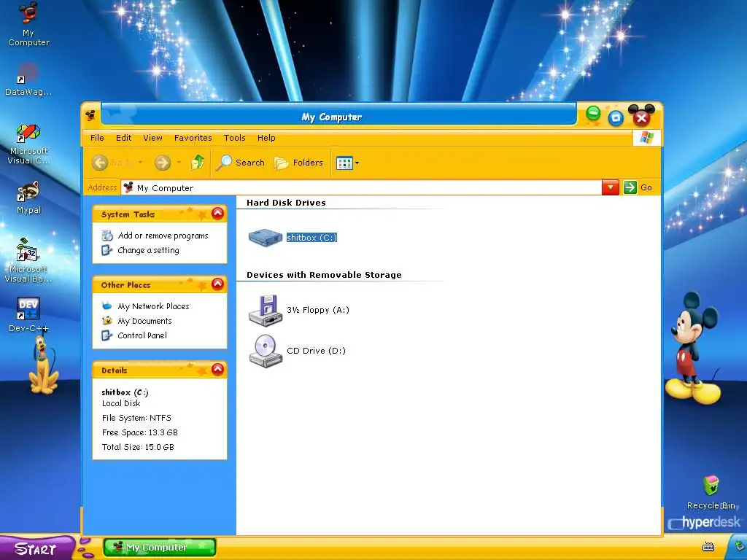Click the My Computer icon in address bar
747x560 pixels.
pyautogui.click(x=128, y=187)
